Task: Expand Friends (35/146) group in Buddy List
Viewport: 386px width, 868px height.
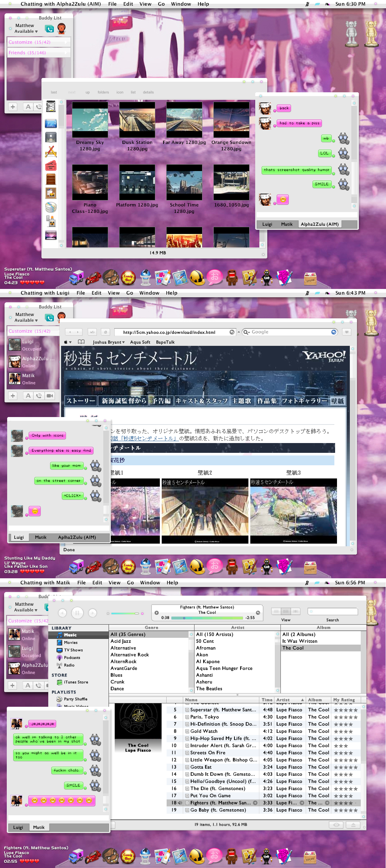Action: point(39,53)
